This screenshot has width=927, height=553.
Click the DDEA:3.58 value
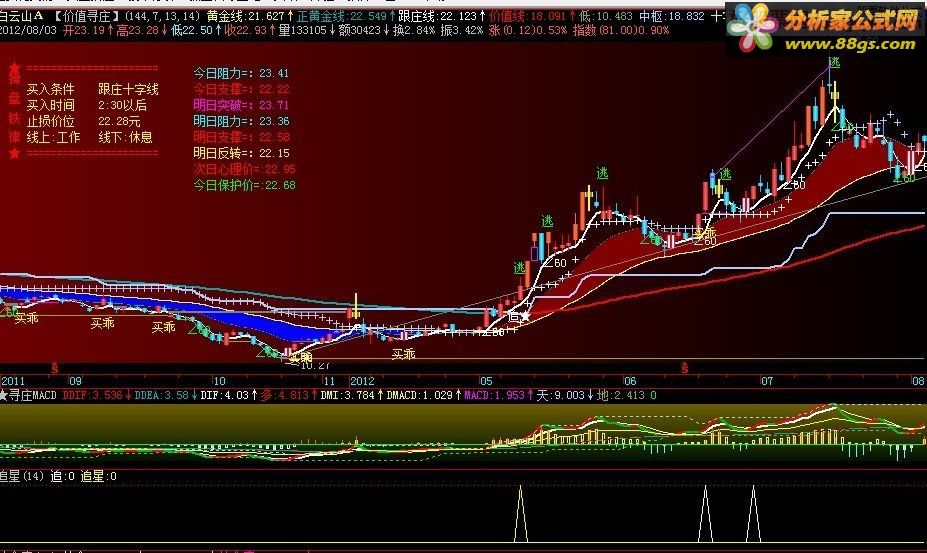point(161,395)
